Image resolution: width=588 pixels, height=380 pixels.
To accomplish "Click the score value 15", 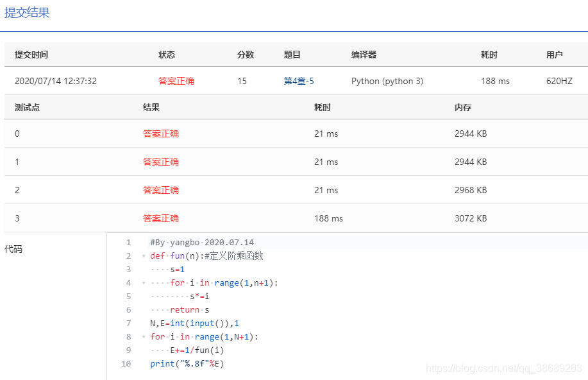I will point(242,81).
